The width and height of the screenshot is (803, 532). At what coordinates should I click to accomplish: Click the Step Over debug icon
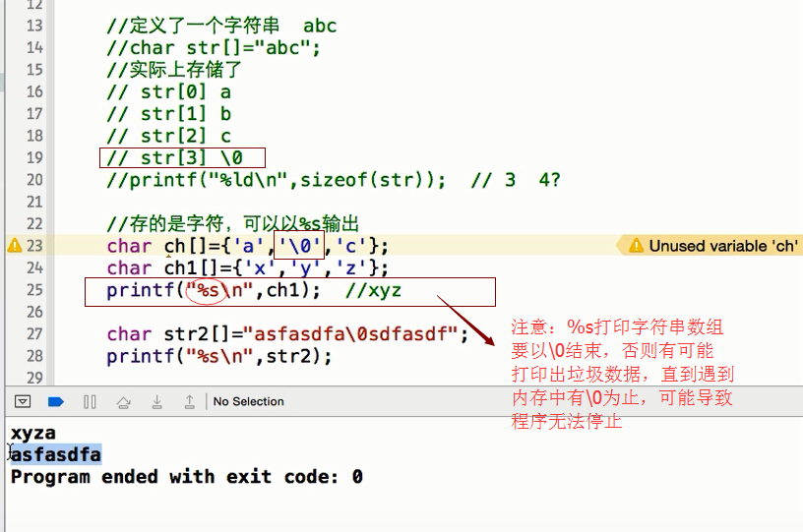[x=123, y=402]
